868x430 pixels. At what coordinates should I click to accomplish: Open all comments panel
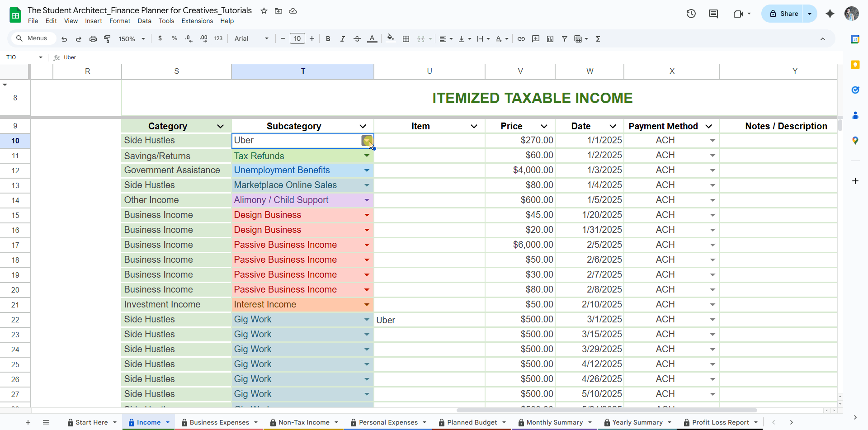coord(713,14)
